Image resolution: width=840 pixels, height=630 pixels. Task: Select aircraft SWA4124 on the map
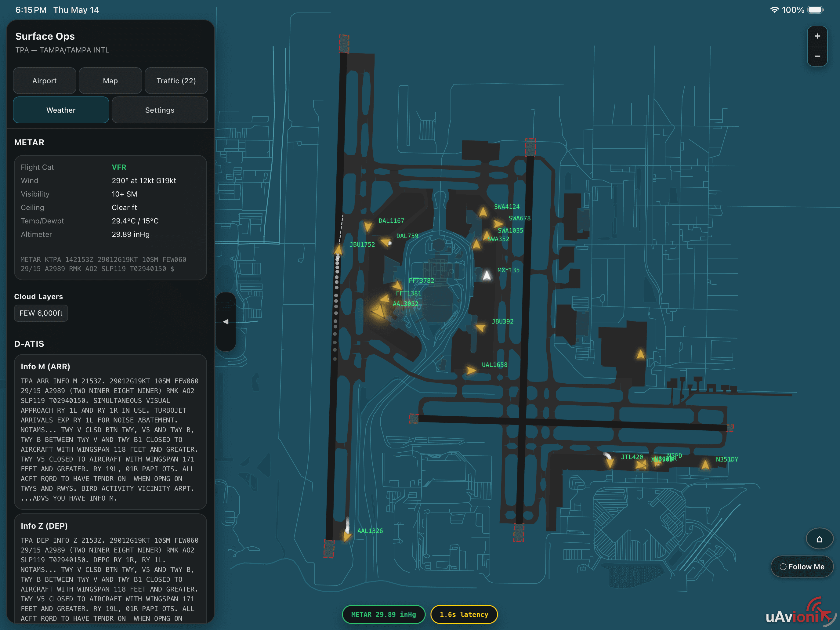[x=483, y=212]
